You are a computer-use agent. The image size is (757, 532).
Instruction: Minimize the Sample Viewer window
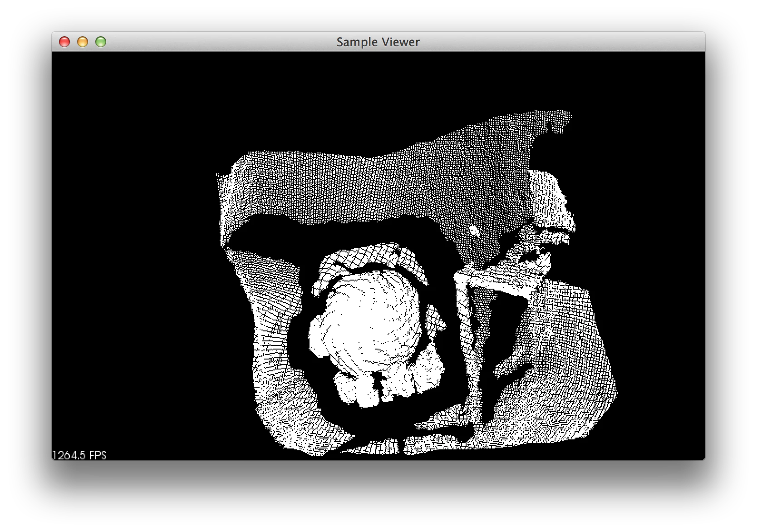click(x=83, y=42)
